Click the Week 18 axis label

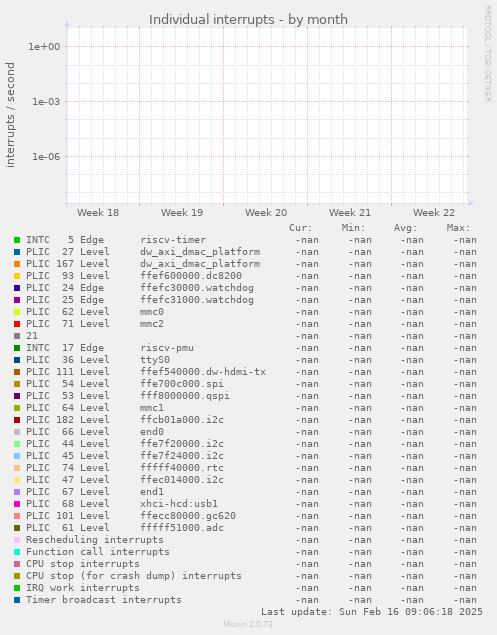(x=98, y=213)
